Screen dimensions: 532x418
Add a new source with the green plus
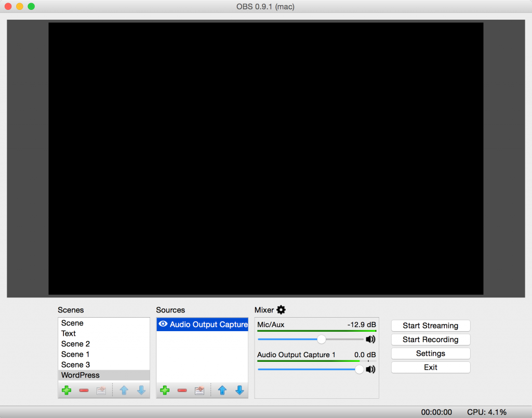[165, 390]
